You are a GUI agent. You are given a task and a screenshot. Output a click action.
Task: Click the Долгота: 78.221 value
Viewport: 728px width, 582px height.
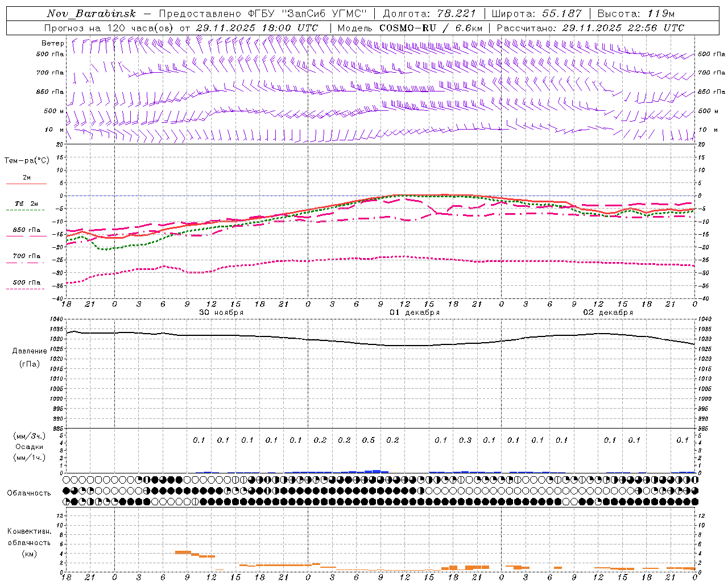click(429, 14)
